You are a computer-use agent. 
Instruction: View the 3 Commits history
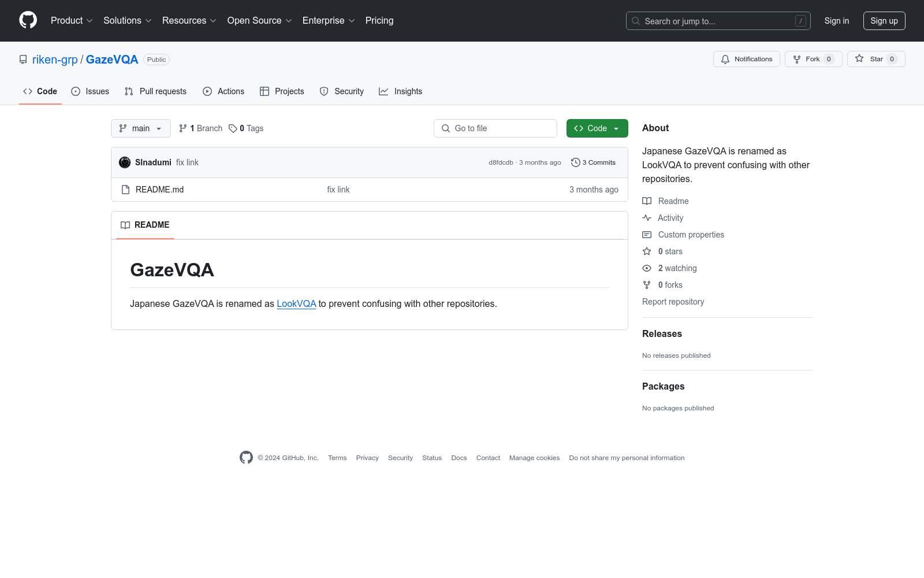tap(593, 162)
